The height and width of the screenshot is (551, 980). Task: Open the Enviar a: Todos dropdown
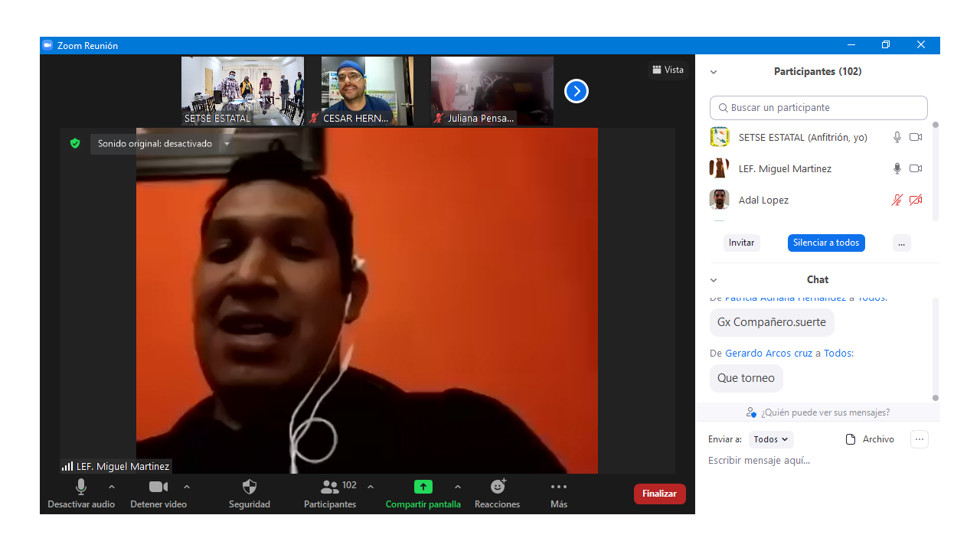point(771,439)
